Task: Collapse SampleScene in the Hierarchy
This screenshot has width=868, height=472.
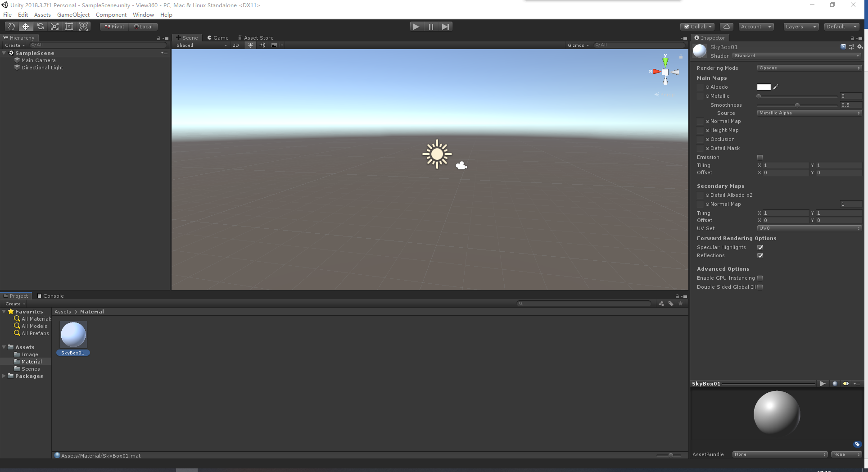Action: (x=4, y=53)
